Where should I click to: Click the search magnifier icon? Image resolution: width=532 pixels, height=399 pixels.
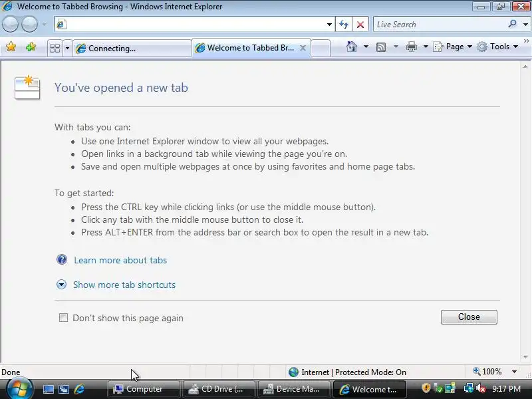click(512, 24)
